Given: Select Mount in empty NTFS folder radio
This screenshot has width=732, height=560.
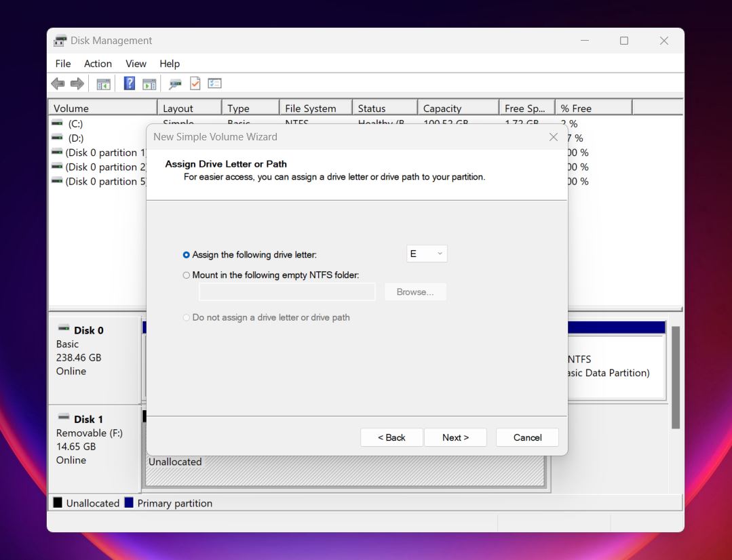Looking at the screenshot, I should coord(187,275).
